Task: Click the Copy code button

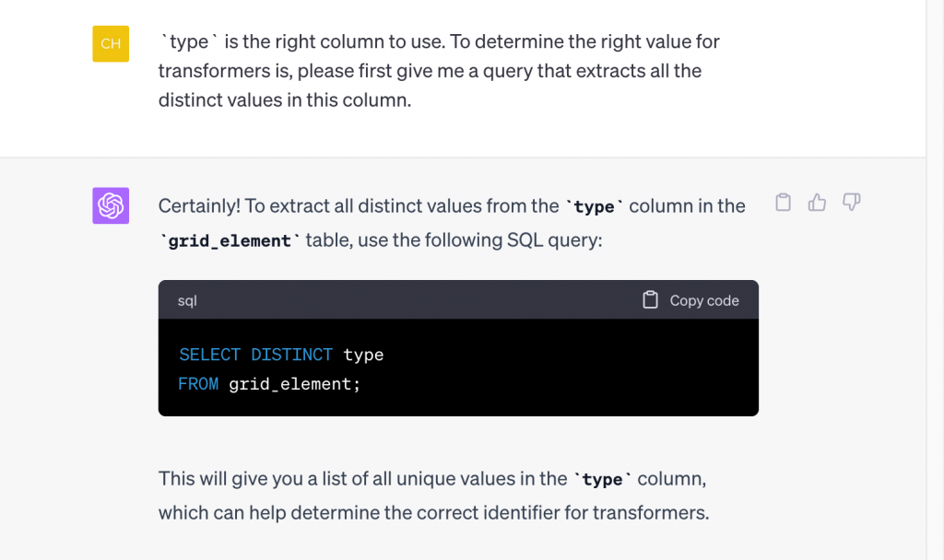Action: tap(690, 300)
